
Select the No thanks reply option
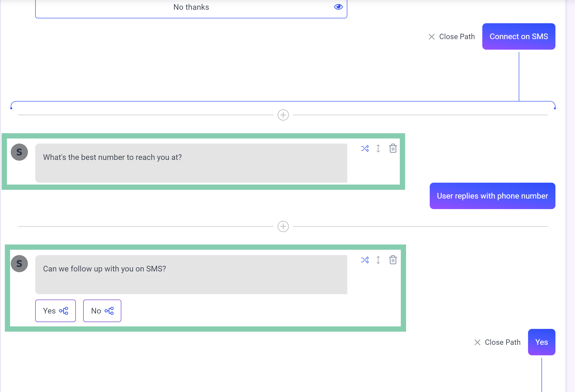tap(191, 7)
